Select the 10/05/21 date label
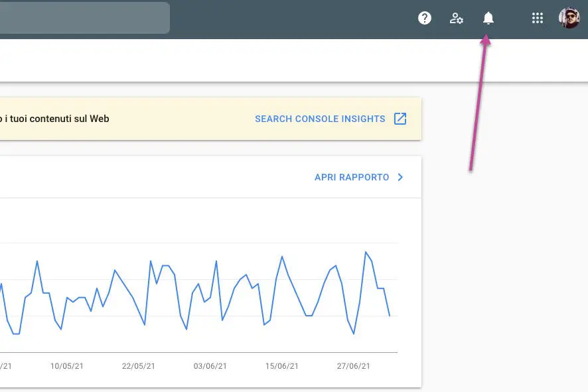 [x=67, y=366]
